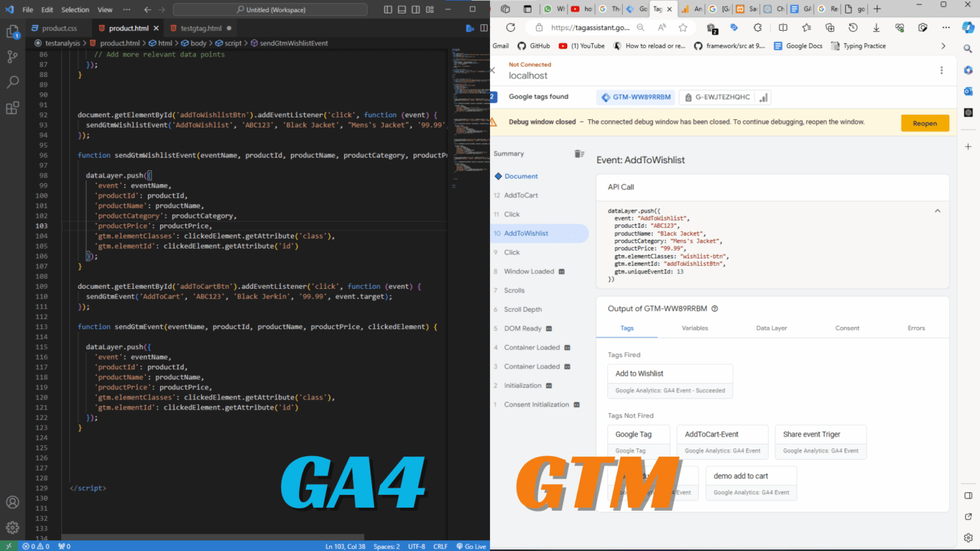Image resolution: width=980 pixels, height=551 pixels.
Task: Click Go Live in the VS Code status bar
Action: point(471,547)
